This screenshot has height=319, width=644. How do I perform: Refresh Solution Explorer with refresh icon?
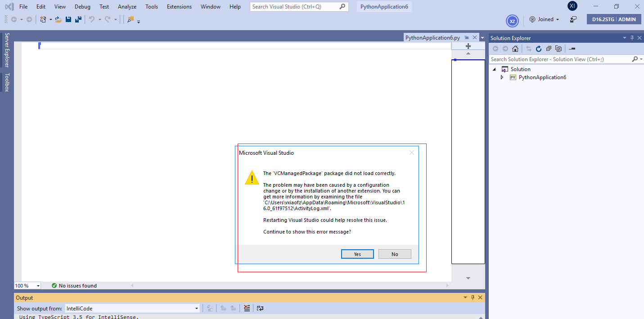pyautogui.click(x=539, y=49)
